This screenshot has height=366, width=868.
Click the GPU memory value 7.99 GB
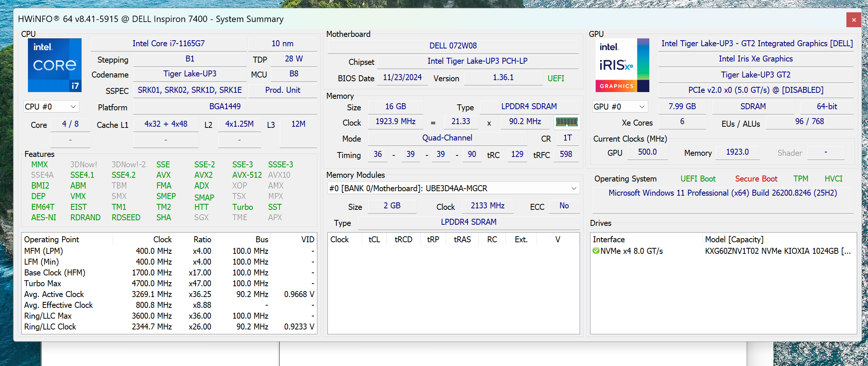pyautogui.click(x=682, y=107)
